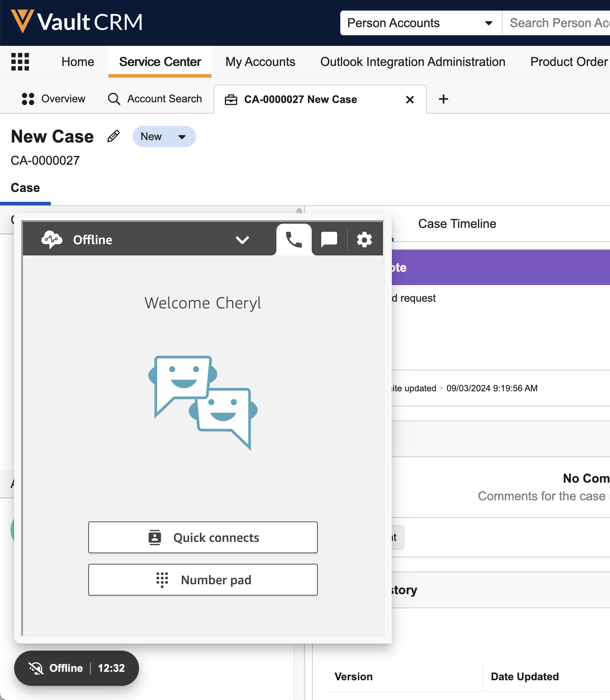
Task: Open the New case status dropdown
Action: point(164,137)
